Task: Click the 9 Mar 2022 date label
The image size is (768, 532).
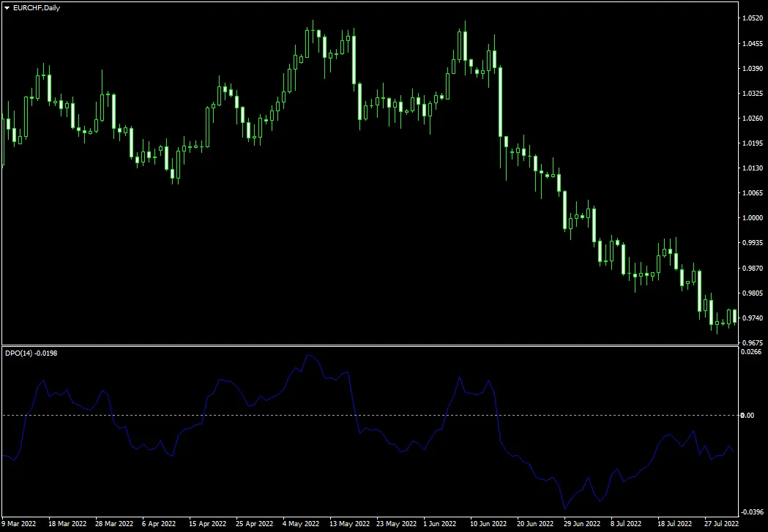Action: click(20, 524)
